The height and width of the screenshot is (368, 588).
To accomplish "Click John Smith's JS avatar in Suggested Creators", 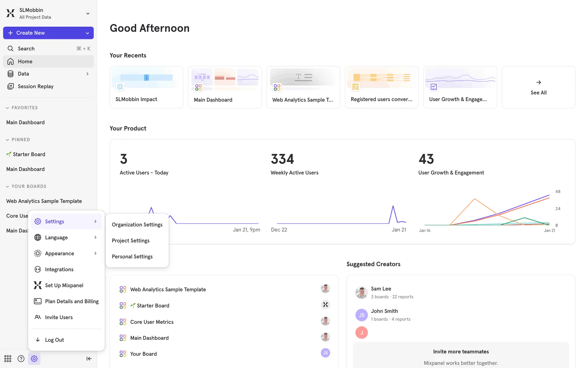I will 361,315.
